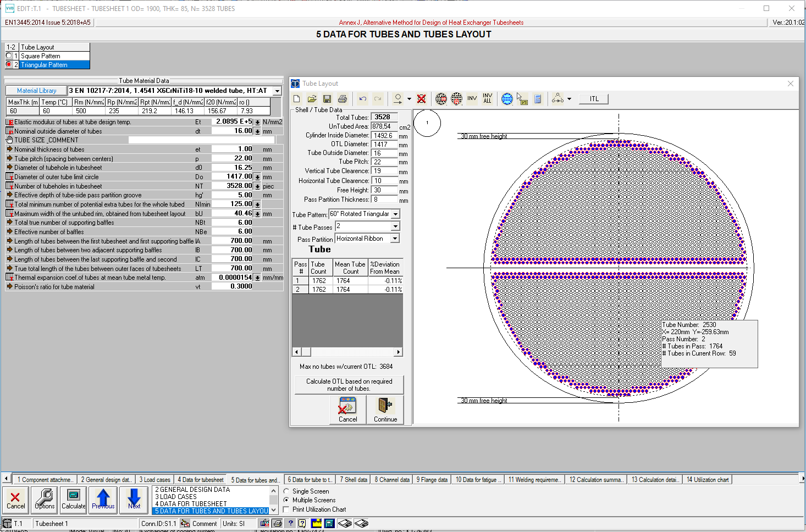This screenshot has height=532, width=806.
Task: Open the Tube Pattern dropdown
Action: click(x=395, y=214)
